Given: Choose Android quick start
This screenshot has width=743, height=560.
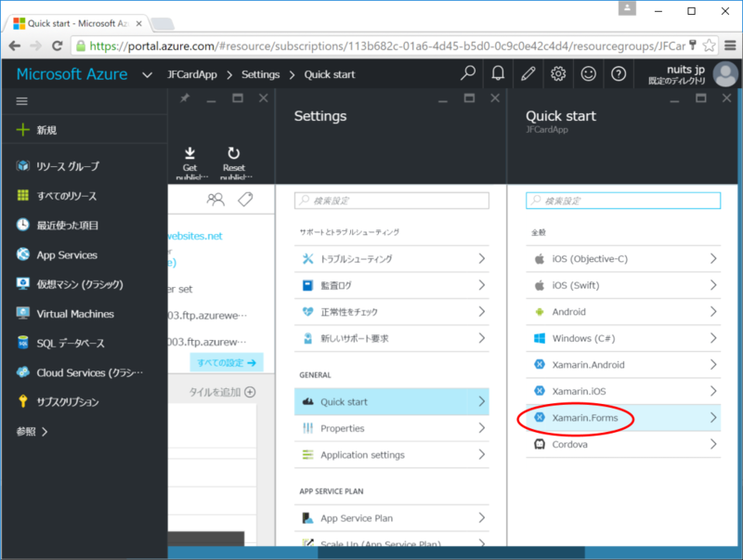Looking at the screenshot, I should tap(623, 312).
